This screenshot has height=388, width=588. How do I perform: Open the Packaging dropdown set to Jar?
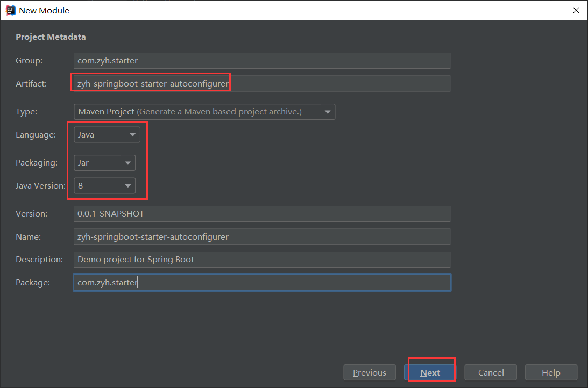(x=104, y=163)
